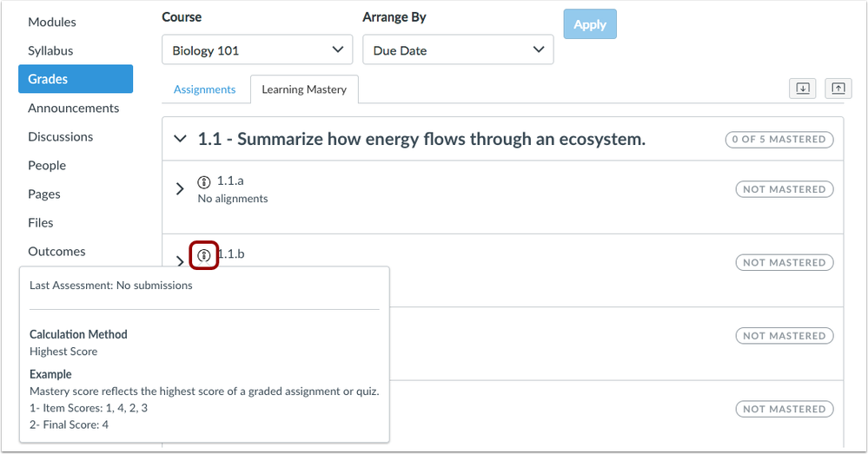Expand the 1.1.a outcome row
Screen dimensions: 868x454
point(180,188)
